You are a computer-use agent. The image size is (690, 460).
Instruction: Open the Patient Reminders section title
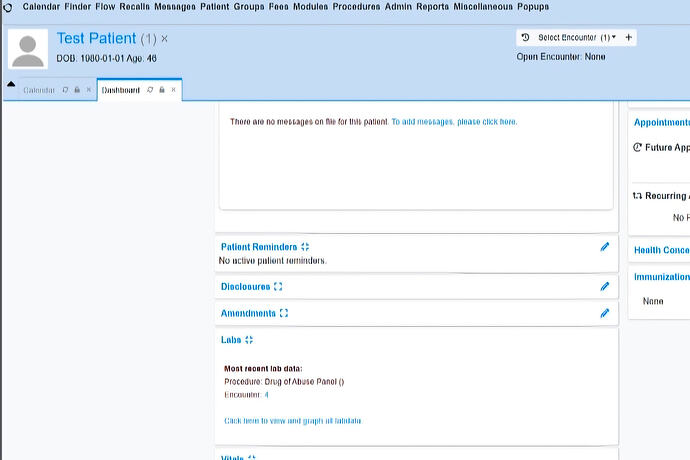[259, 247]
